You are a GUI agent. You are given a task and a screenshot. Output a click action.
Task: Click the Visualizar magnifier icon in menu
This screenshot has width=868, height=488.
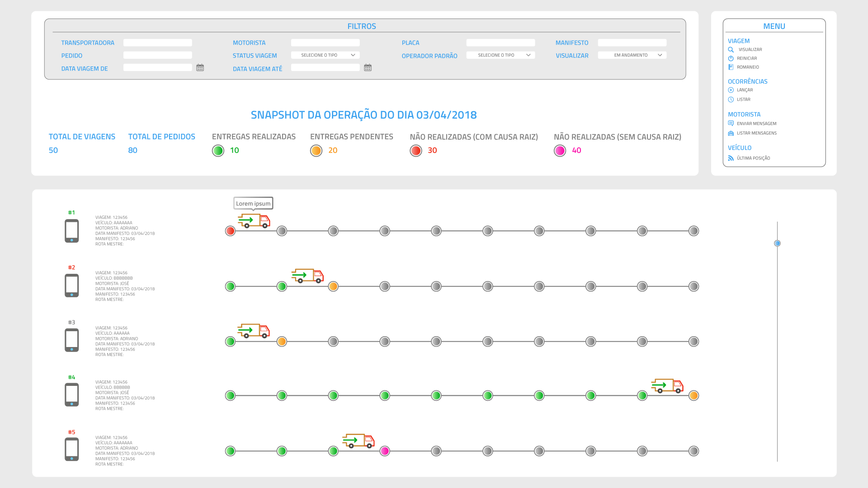click(731, 50)
